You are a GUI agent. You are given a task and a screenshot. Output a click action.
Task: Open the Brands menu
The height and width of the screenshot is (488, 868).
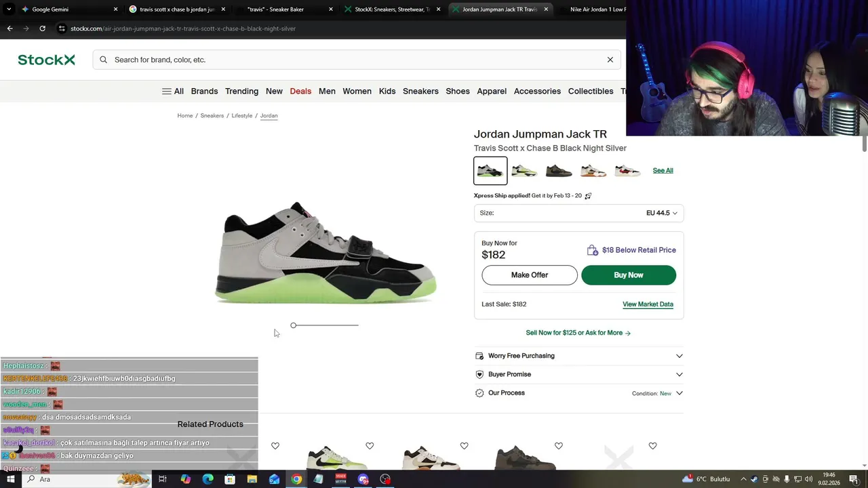coord(204,91)
